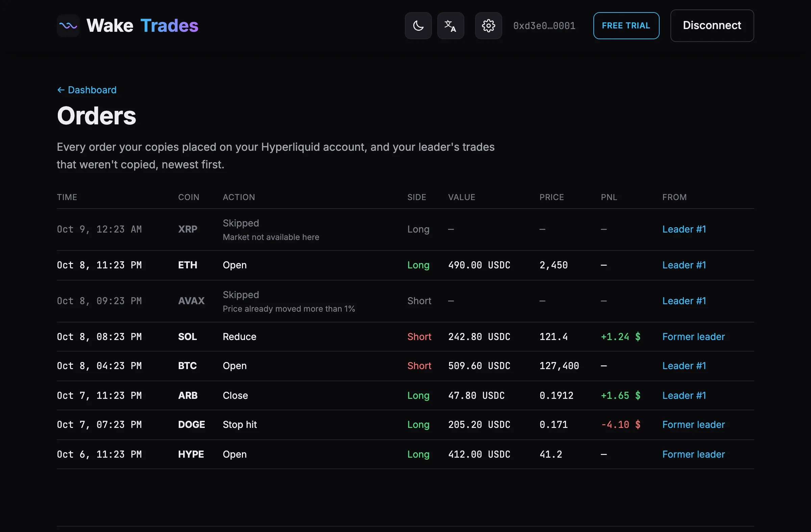Click the +1.24 $ PNL value
This screenshot has width=811, height=532.
(x=620, y=337)
